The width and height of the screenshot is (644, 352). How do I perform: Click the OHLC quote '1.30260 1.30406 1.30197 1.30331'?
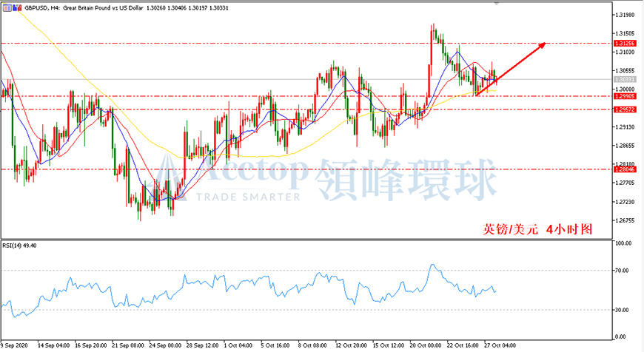pos(189,8)
